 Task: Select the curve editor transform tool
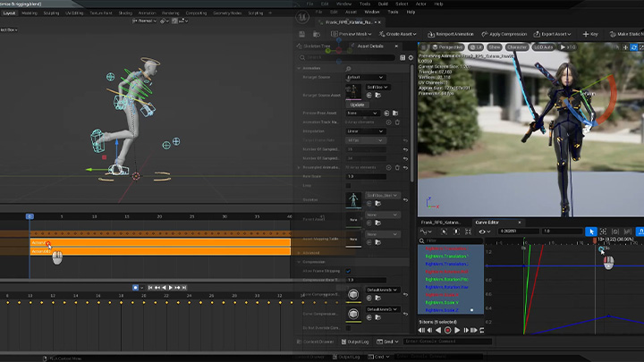tap(603, 232)
